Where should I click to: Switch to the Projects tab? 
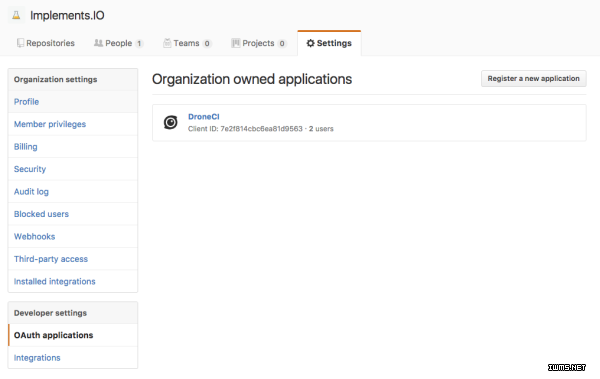coord(259,43)
